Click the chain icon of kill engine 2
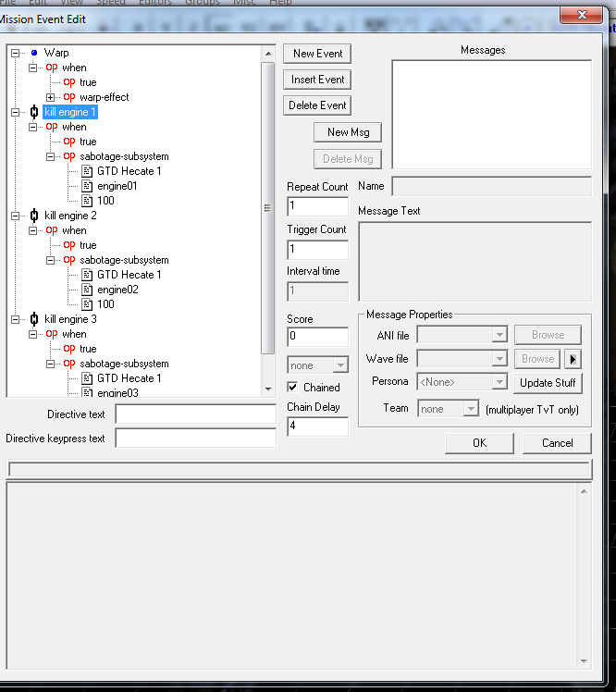 (x=34, y=216)
